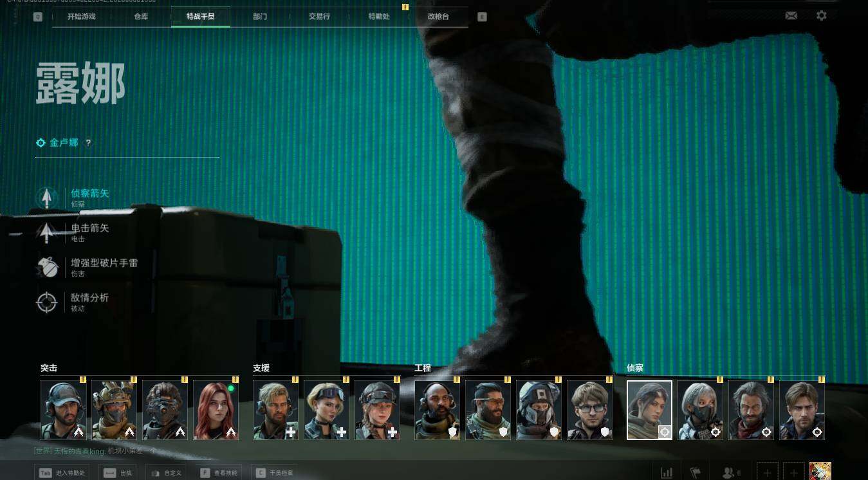Select gray-haired recon operator with face mask

click(700, 410)
